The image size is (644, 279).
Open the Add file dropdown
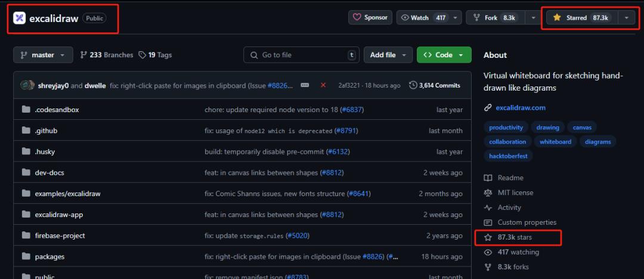(x=388, y=55)
